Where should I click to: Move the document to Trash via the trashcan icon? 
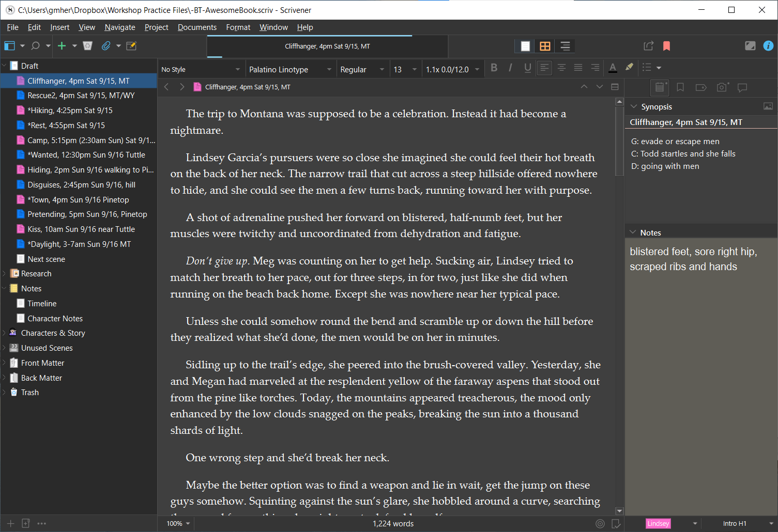coord(87,45)
